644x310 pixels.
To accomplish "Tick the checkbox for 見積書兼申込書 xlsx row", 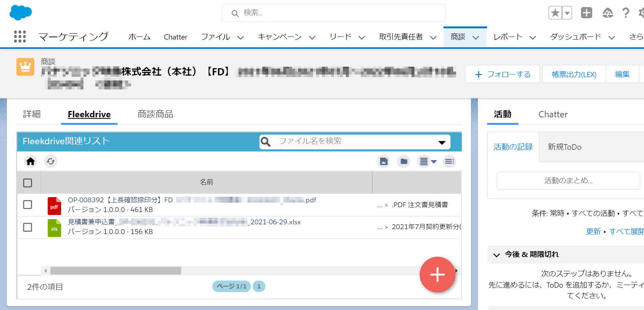I will 28,227.
